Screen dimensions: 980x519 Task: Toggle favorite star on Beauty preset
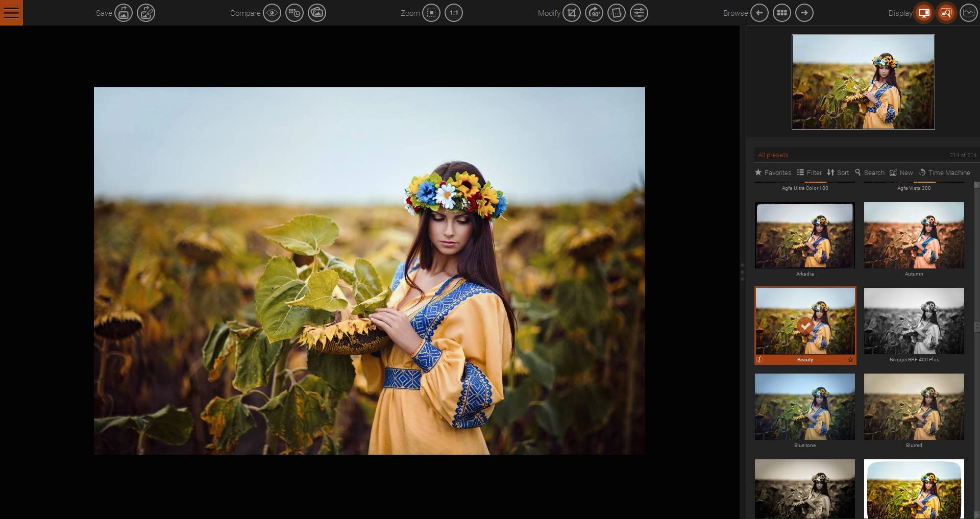pos(850,360)
